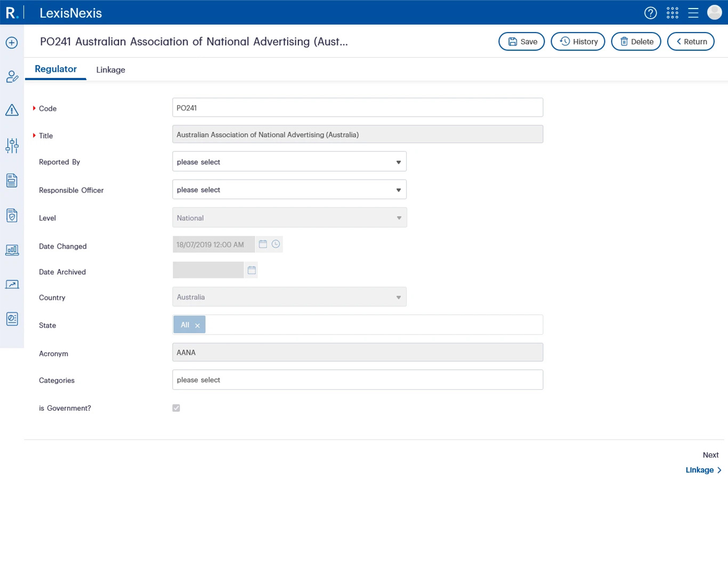
Task: Click the Return button
Action: (691, 42)
